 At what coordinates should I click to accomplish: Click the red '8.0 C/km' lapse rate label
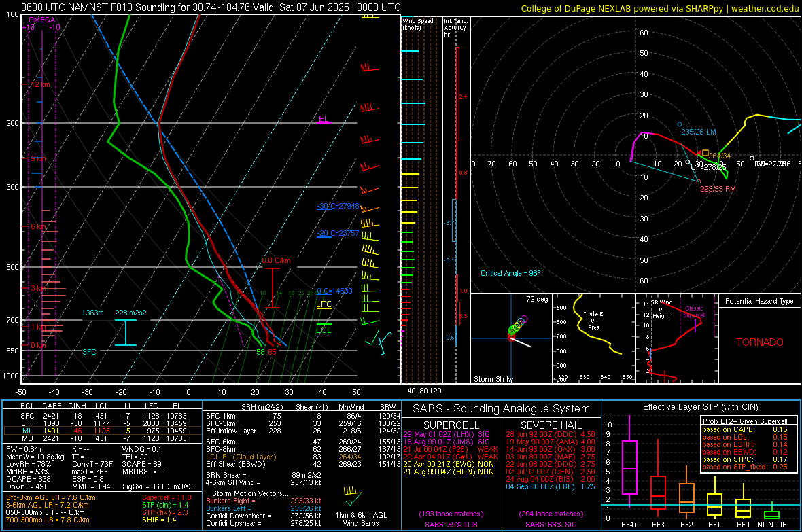pos(276,260)
